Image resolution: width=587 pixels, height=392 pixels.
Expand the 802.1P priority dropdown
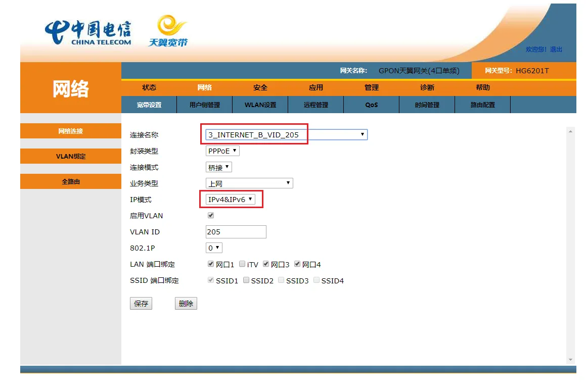click(x=214, y=248)
